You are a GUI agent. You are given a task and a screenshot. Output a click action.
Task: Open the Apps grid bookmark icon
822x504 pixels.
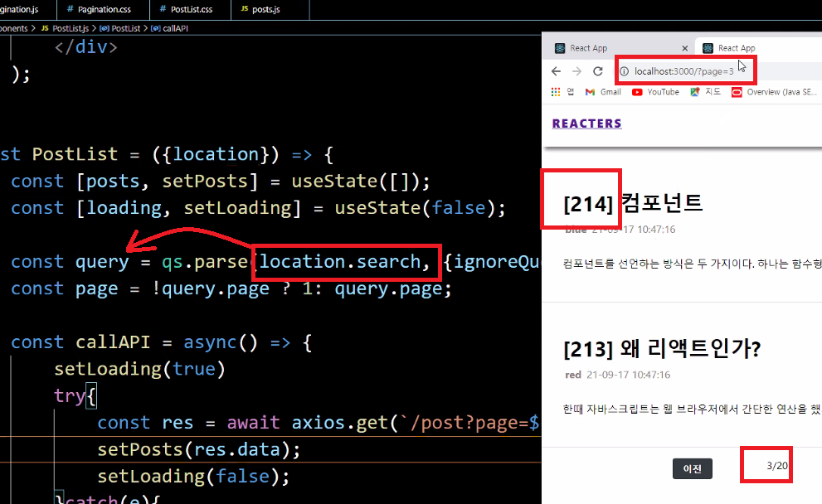[556, 92]
